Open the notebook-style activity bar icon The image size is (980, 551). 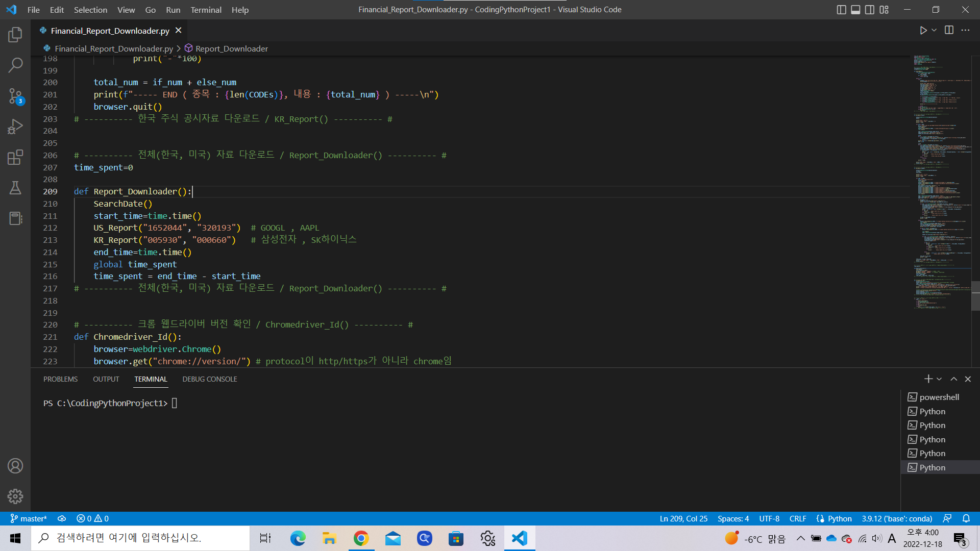pyautogui.click(x=15, y=218)
